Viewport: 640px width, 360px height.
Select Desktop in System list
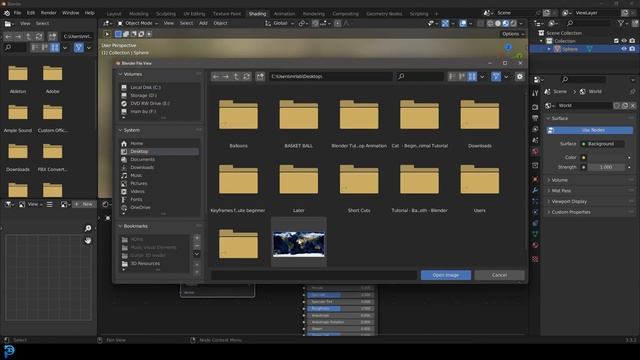tap(160, 151)
